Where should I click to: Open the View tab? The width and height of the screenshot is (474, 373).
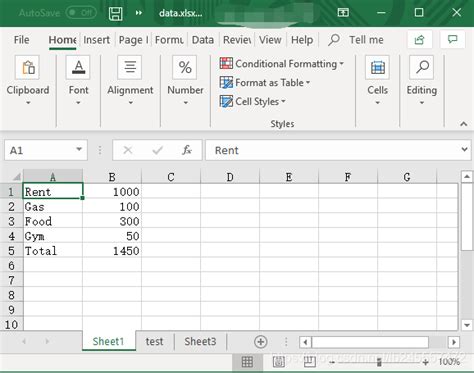click(270, 40)
